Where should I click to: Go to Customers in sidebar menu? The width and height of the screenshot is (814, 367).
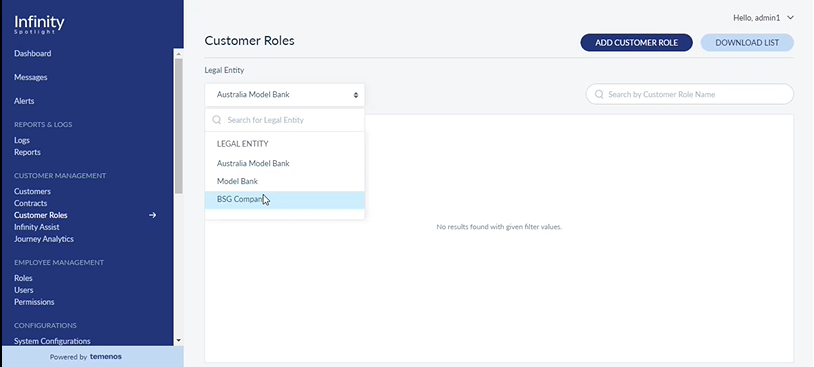click(x=32, y=191)
